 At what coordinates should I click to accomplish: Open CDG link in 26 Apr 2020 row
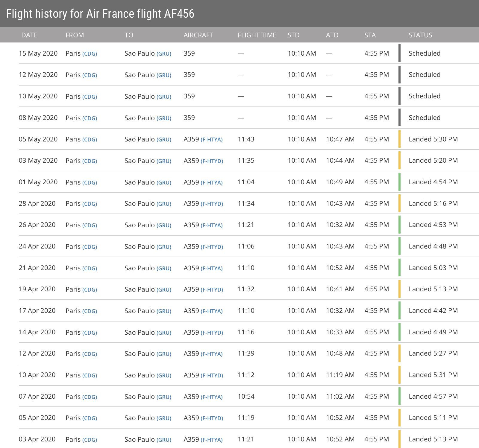90,225
